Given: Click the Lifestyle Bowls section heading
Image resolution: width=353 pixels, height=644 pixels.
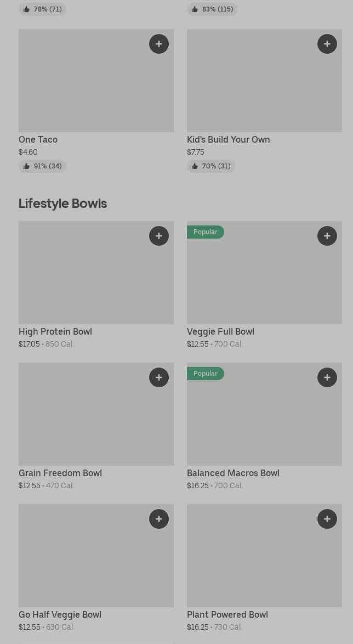Looking at the screenshot, I should tap(62, 203).
